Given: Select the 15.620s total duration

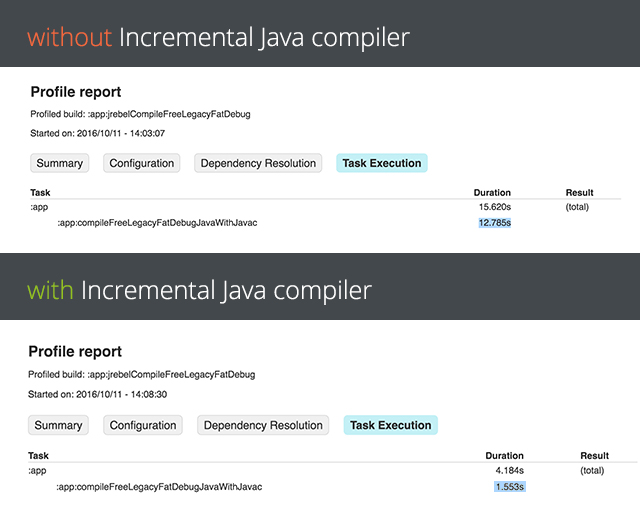Looking at the screenshot, I should pos(495,207).
